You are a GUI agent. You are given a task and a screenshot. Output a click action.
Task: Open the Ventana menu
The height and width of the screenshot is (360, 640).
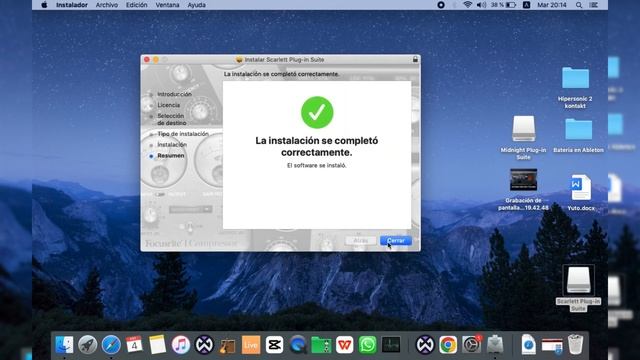167,5
